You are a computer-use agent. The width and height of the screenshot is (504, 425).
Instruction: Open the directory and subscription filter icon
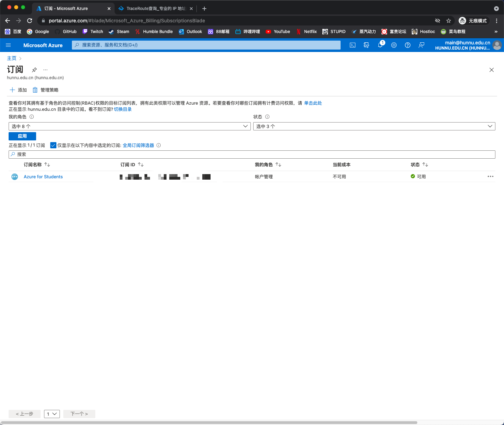pyautogui.click(x=366, y=45)
